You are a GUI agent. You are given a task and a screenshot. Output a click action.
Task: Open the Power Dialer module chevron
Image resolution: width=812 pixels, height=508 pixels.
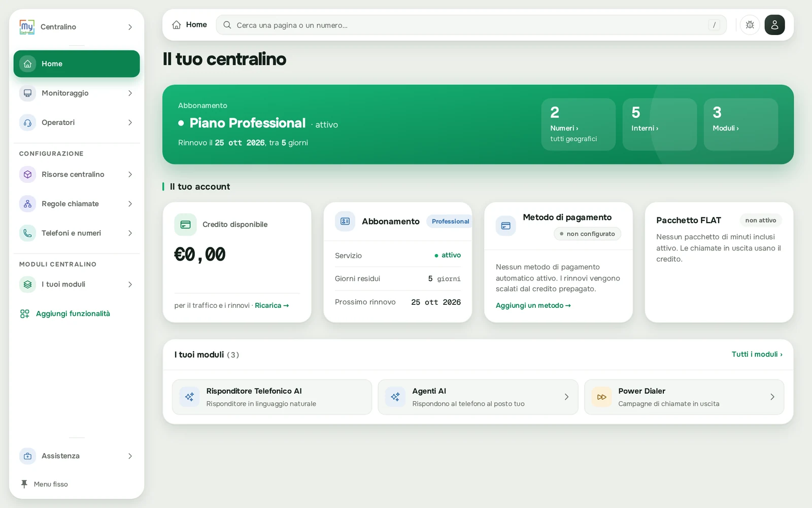click(x=772, y=397)
